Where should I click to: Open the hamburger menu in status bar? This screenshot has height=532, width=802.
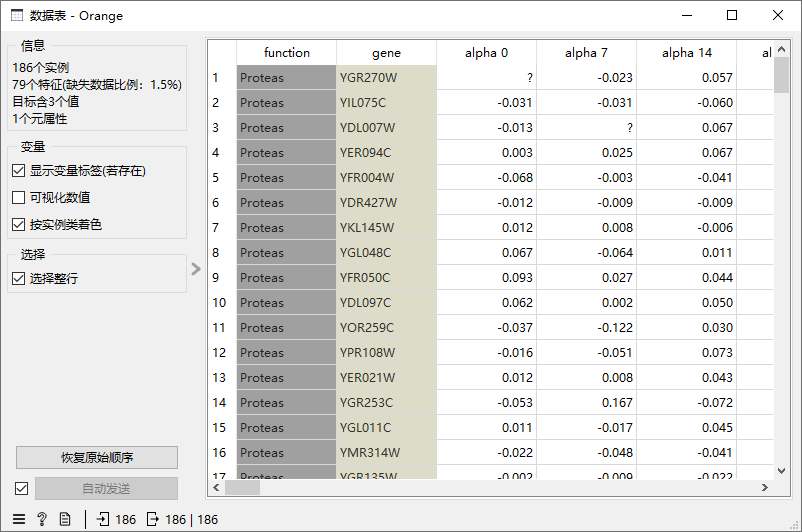pos(19,520)
